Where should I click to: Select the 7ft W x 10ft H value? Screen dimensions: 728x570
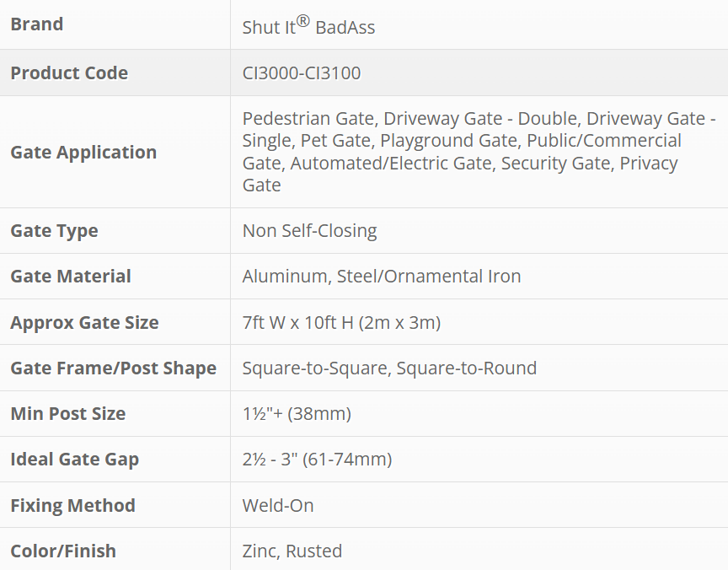(341, 323)
